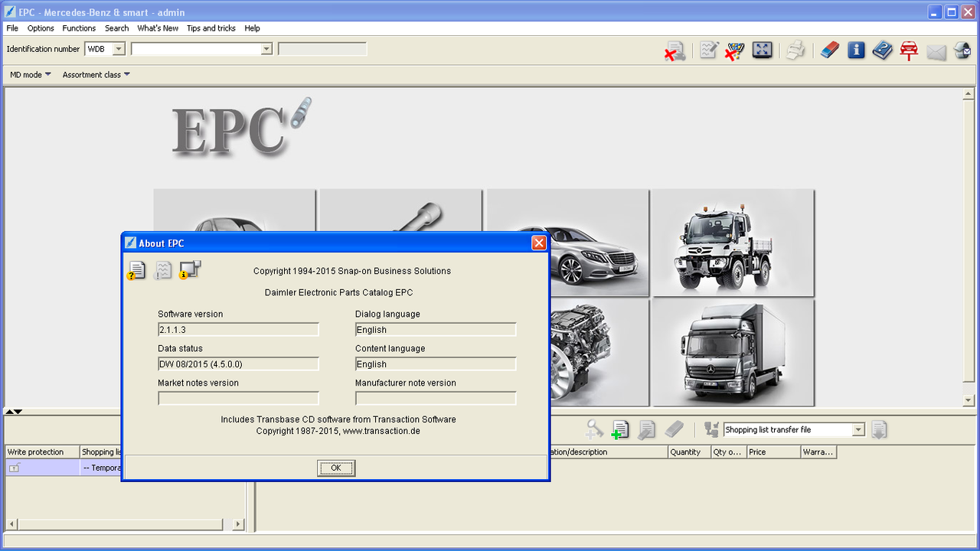Click the main panel scrollbar up arrow
The image size is (980, 551).
969,95
